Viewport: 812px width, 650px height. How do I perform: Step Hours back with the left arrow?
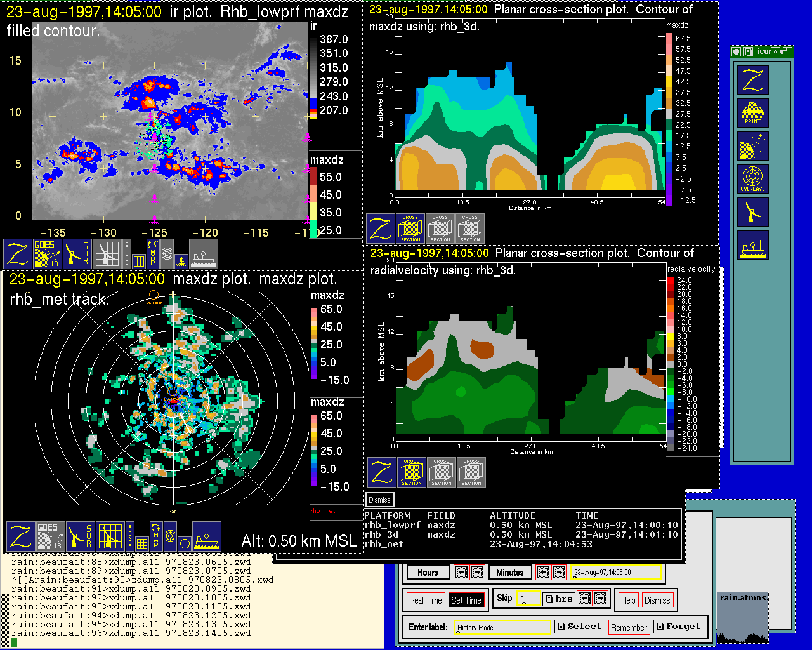[461, 572]
